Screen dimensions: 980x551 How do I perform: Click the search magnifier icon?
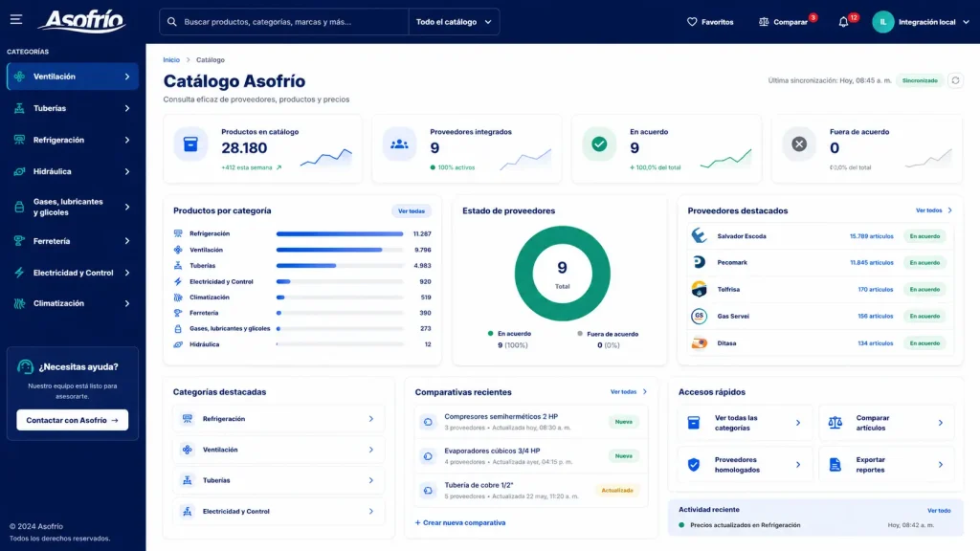pos(172,22)
